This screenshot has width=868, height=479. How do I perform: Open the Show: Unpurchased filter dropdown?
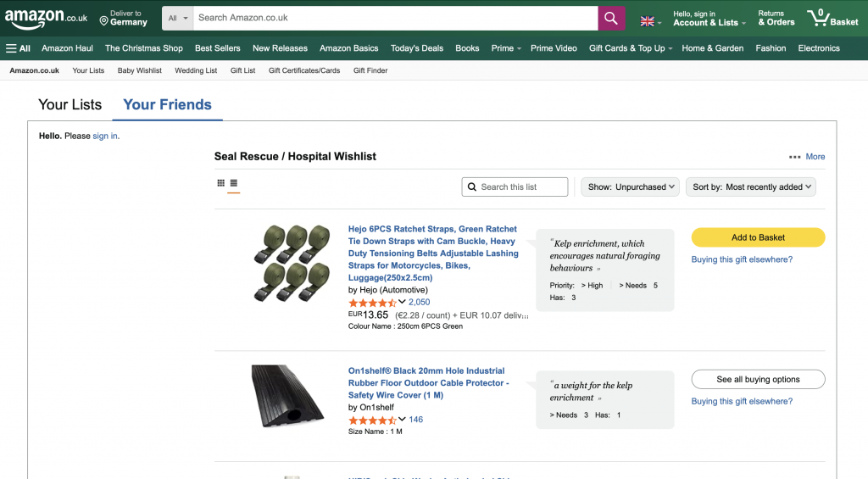pyautogui.click(x=630, y=187)
